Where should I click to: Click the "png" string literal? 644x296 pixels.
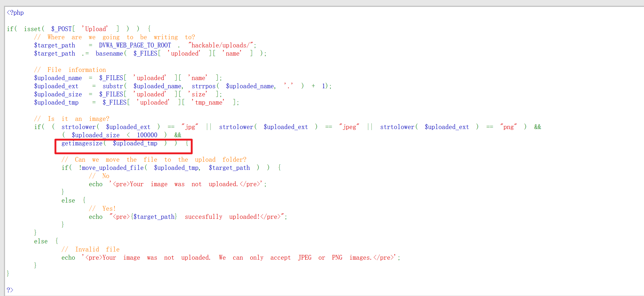click(x=509, y=127)
